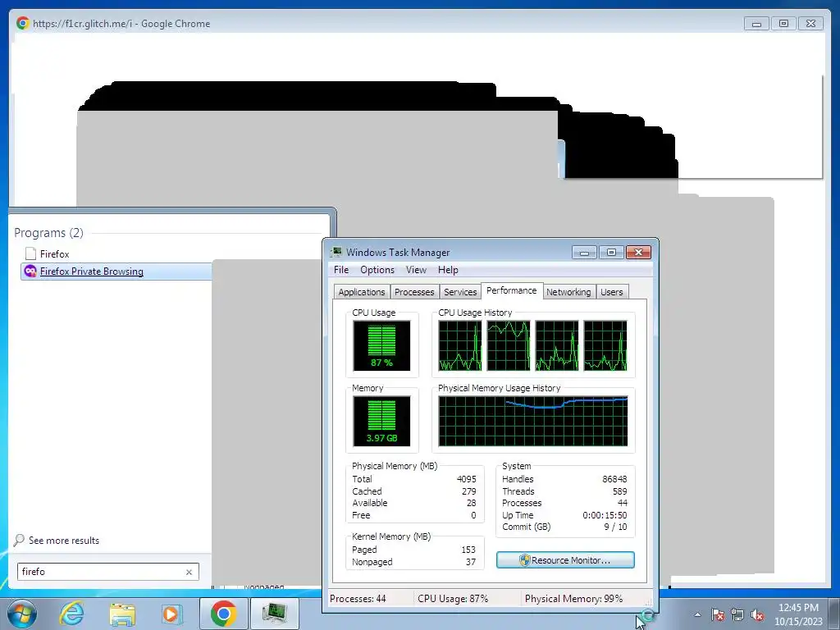Screen dimensions: 840x630
Task: Open Windows Explorer folder icon in taskbar
Action: pyautogui.click(x=122, y=614)
